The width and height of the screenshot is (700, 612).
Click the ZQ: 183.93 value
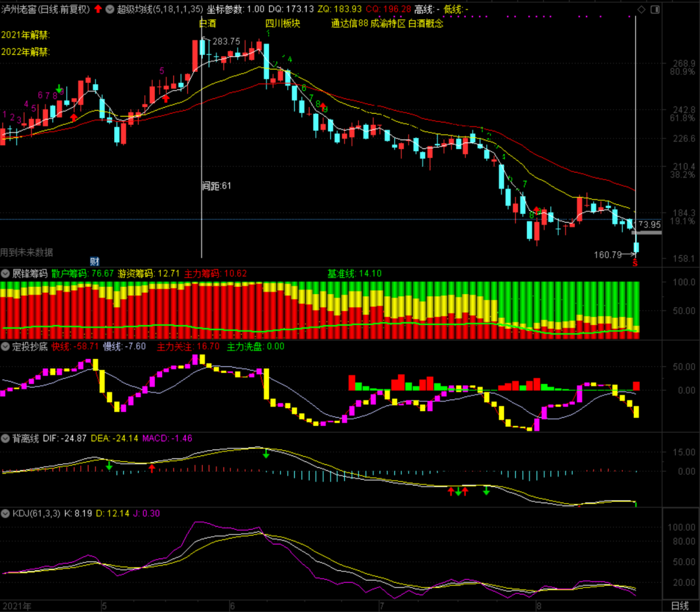point(339,9)
